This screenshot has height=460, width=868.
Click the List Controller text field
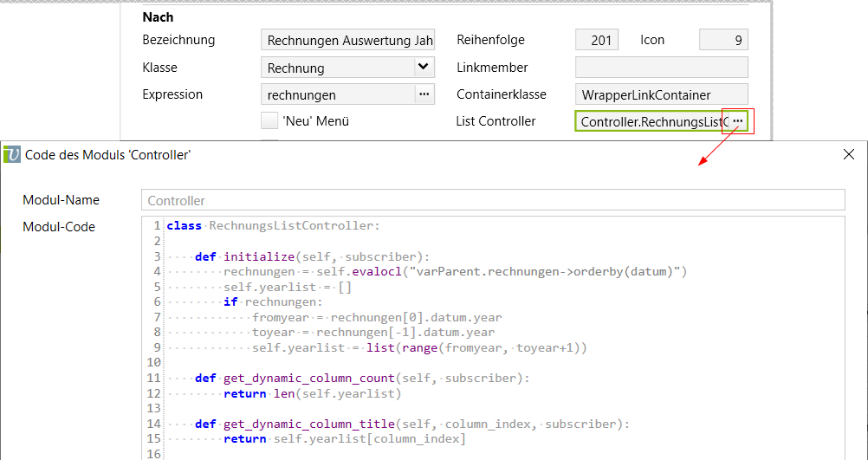(651, 122)
